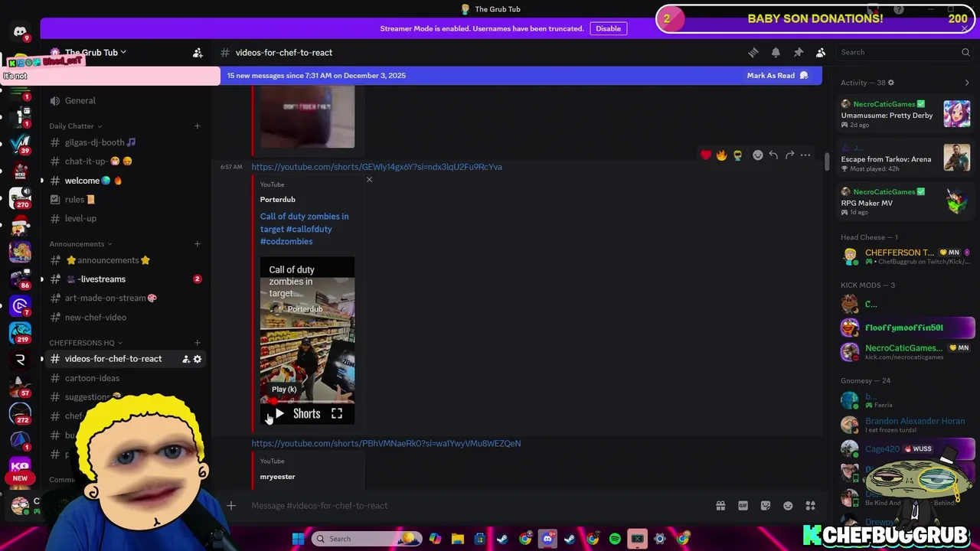Open the Escape from Tarkov: Arena activity

pyautogui.click(x=906, y=158)
